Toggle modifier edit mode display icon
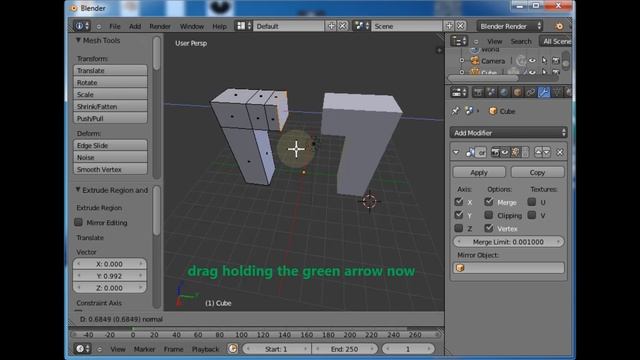640x360 pixels. (516, 152)
